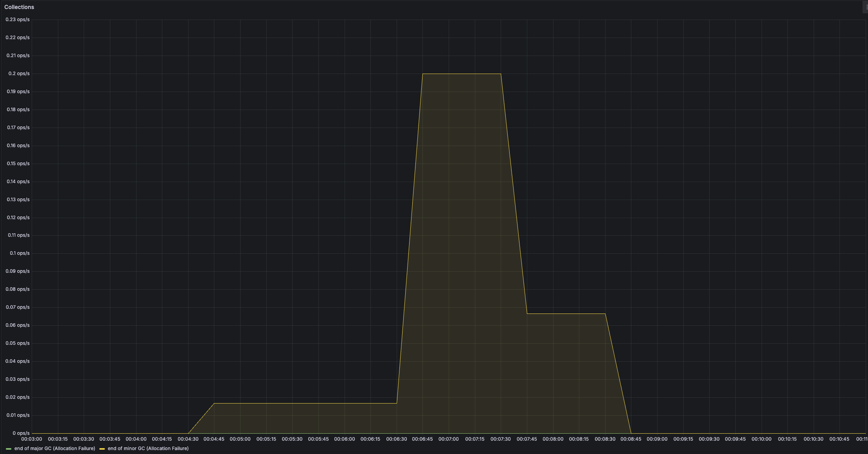Click the 00:06:45 time axis label
Image resolution: width=868 pixels, height=454 pixels.
[422, 439]
